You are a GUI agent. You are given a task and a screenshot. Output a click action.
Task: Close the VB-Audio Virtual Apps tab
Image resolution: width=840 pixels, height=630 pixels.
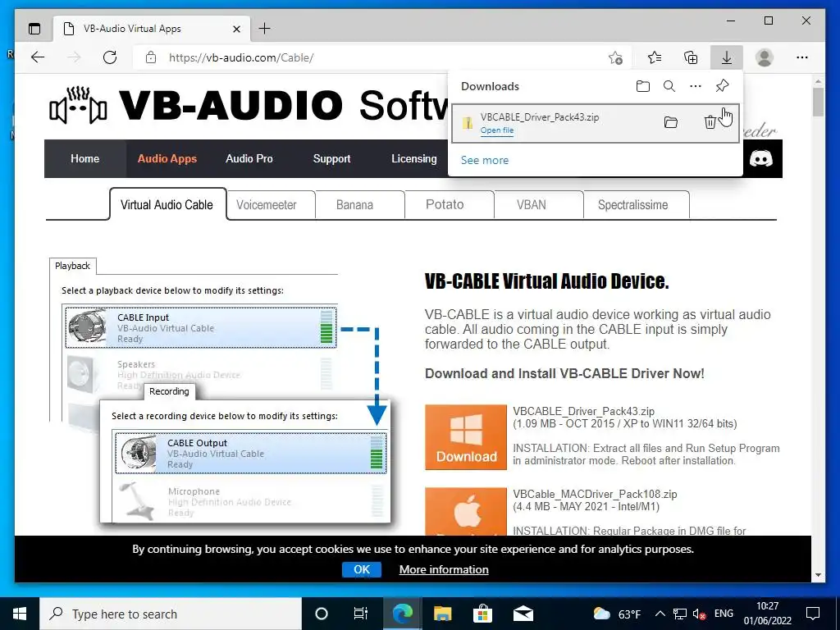[x=236, y=29]
